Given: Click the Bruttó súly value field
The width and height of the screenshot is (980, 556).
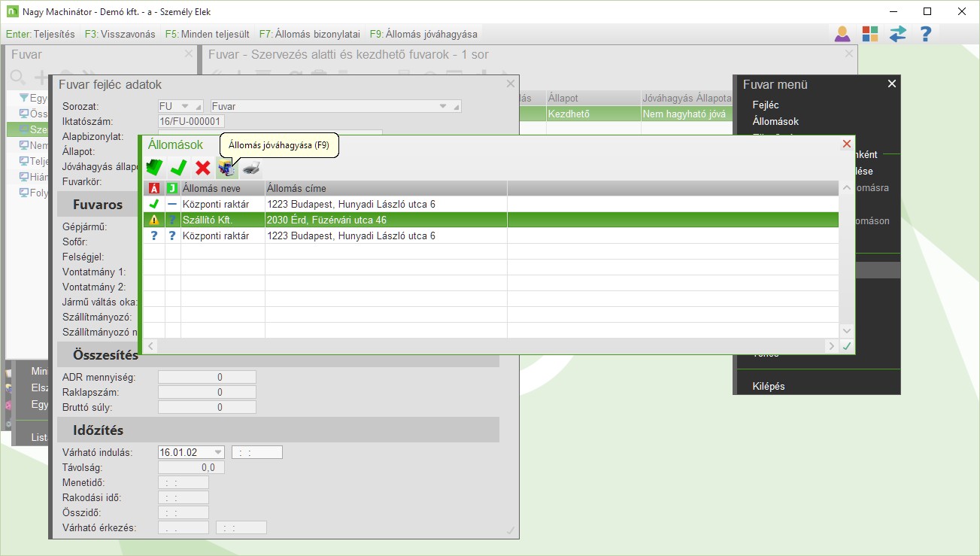Looking at the screenshot, I should (x=208, y=407).
